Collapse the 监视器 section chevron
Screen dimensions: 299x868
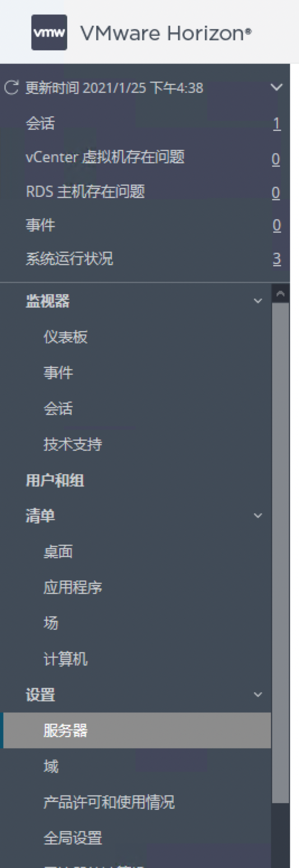[x=258, y=301]
